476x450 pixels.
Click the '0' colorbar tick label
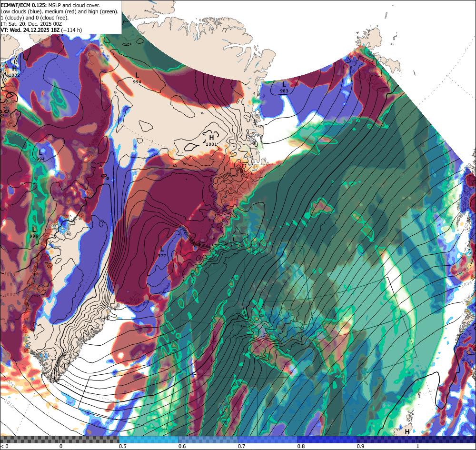click(x=61, y=446)
